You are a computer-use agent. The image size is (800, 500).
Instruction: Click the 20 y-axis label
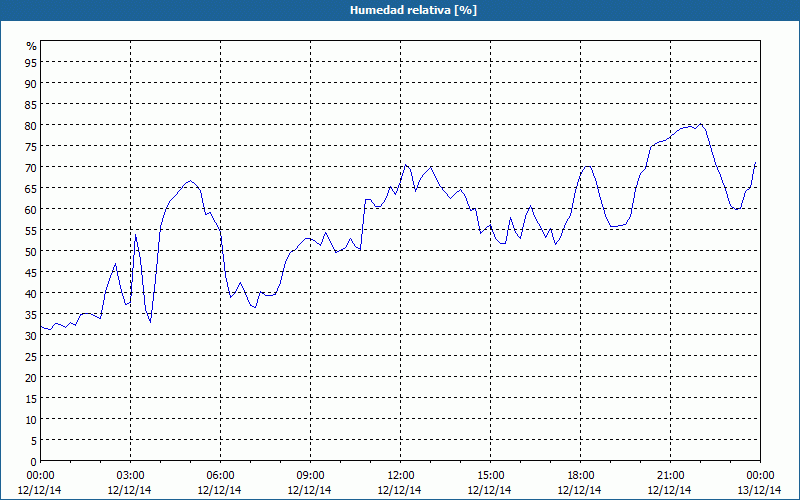(x=31, y=378)
